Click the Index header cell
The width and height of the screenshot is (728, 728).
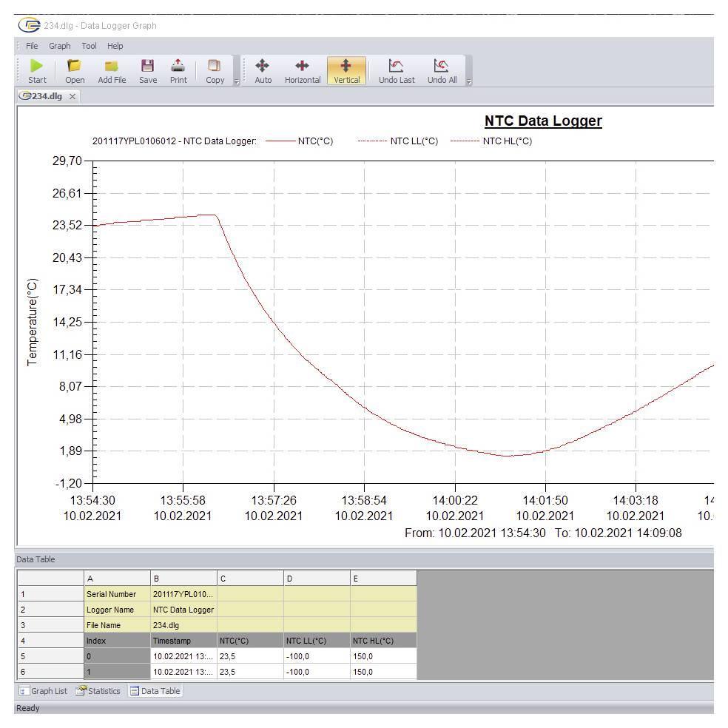117,641
